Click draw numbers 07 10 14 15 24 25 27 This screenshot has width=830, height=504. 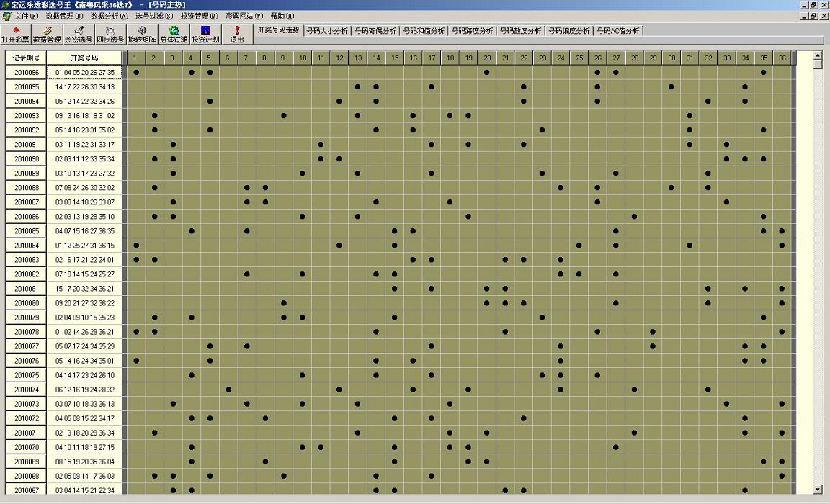point(84,274)
